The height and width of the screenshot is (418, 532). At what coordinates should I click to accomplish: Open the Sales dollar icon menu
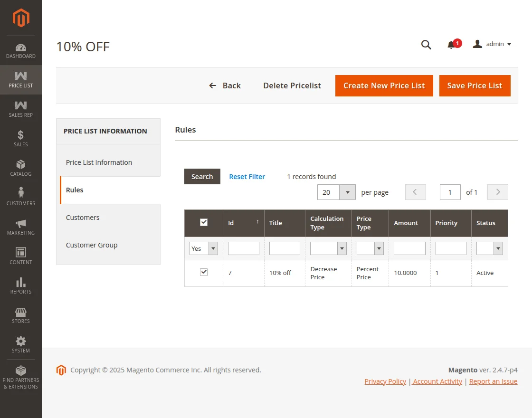[21, 135]
